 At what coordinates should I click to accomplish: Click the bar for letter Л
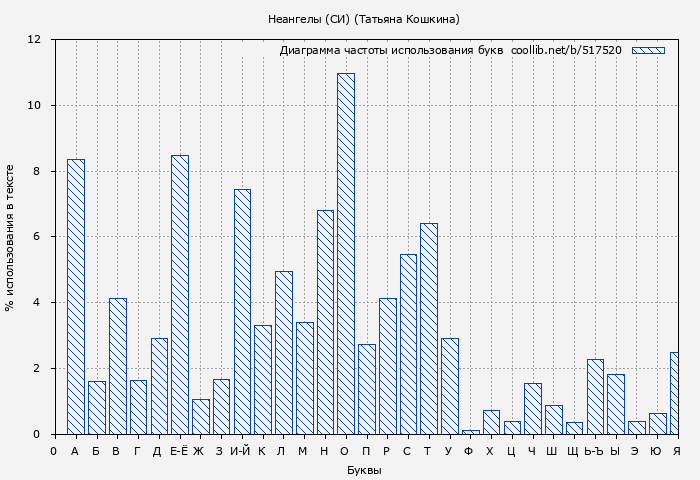coord(284,352)
